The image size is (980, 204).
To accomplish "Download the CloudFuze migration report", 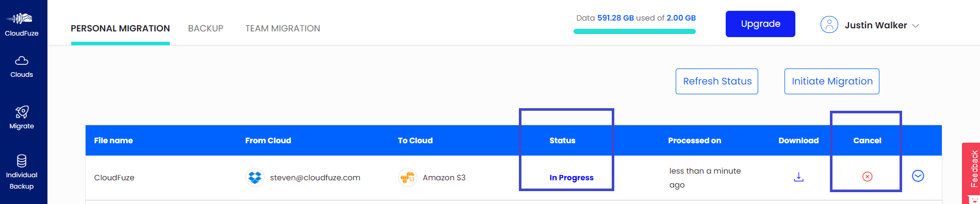I will (798, 177).
